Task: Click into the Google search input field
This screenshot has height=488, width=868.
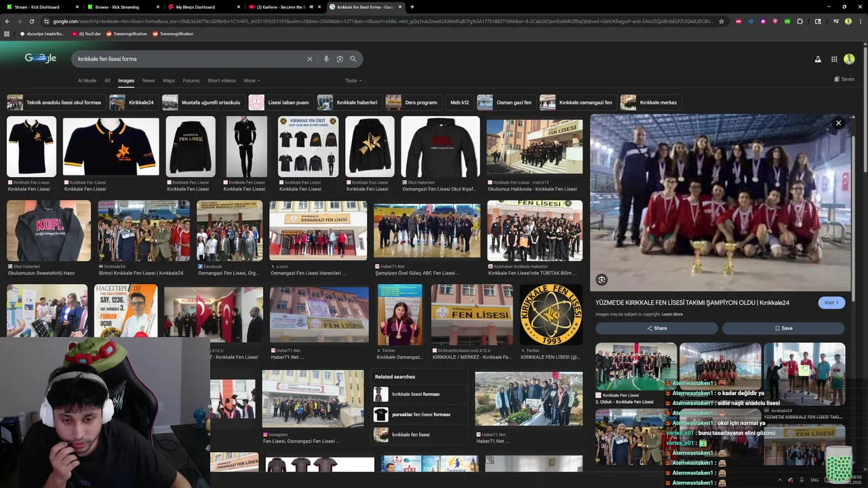Action: [190, 59]
